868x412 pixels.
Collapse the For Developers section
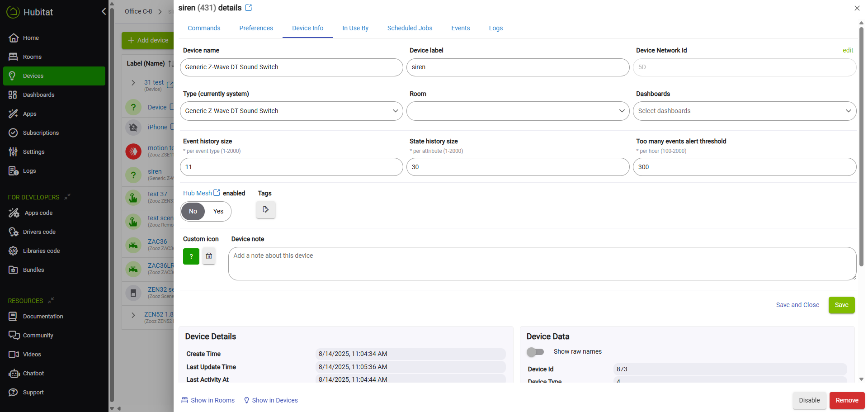[x=67, y=197]
